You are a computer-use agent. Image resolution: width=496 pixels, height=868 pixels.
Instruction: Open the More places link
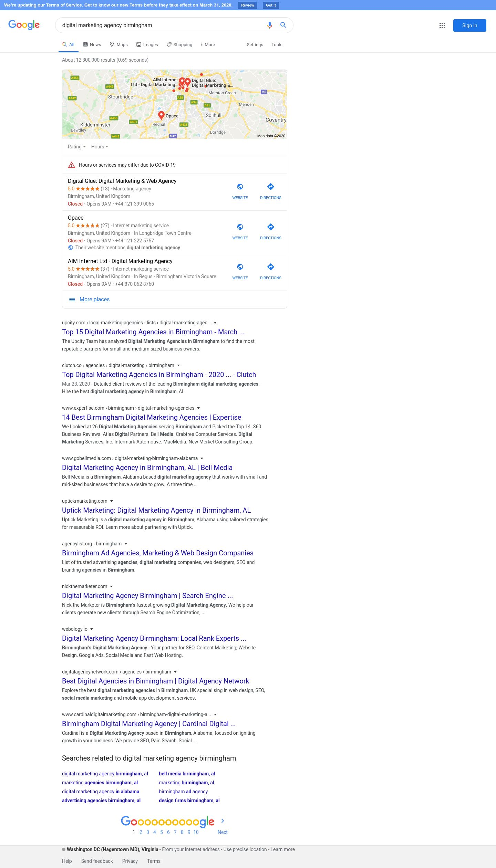94,300
